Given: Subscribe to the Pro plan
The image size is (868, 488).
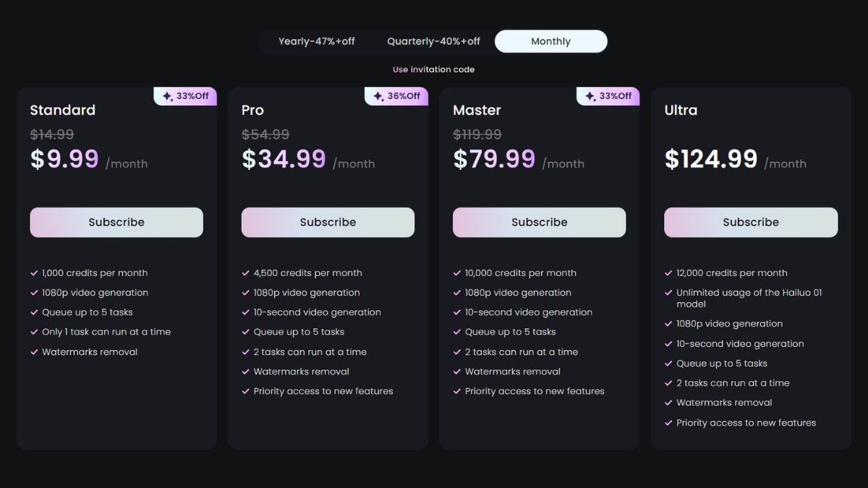Looking at the screenshot, I should click(328, 223).
